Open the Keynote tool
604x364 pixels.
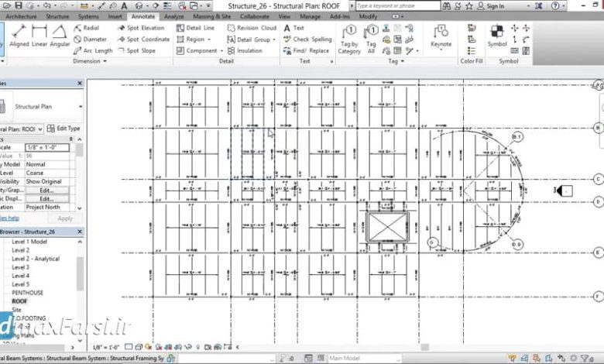click(x=441, y=36)
